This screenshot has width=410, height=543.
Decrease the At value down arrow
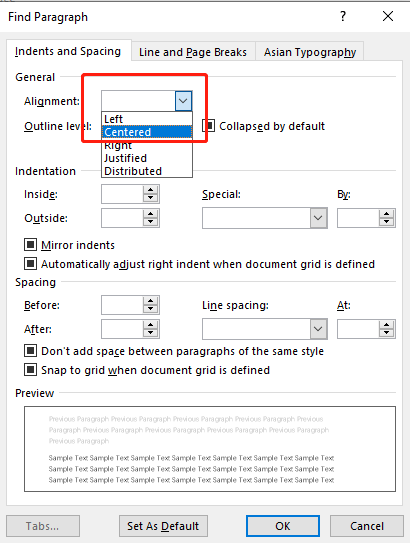(386, 333)
